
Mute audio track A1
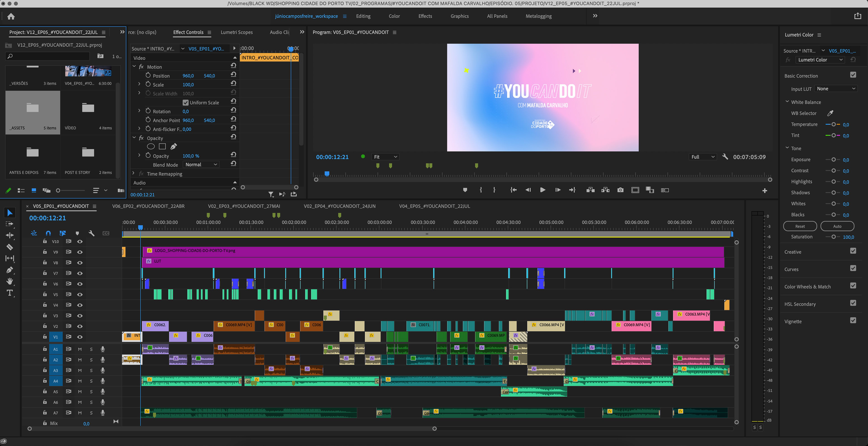coord(80,349)
